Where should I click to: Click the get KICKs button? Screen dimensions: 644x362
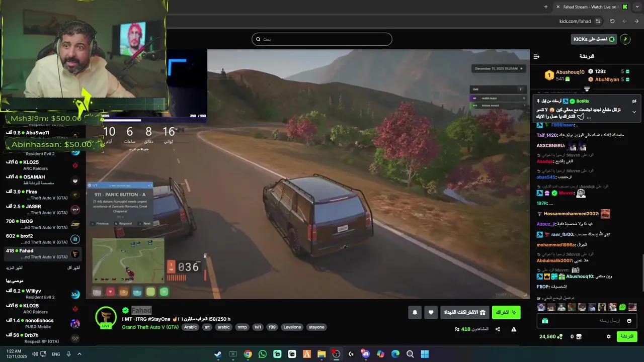click(594, 39)
